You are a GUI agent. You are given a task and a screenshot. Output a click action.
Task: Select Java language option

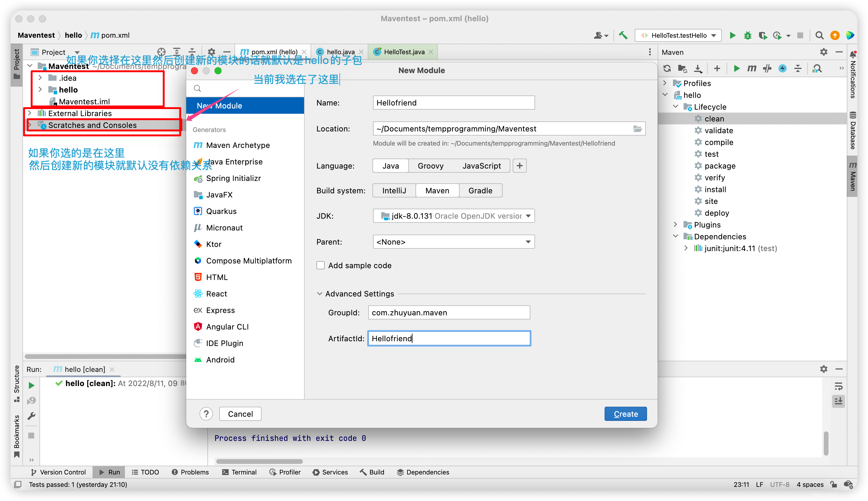[391, 166]
